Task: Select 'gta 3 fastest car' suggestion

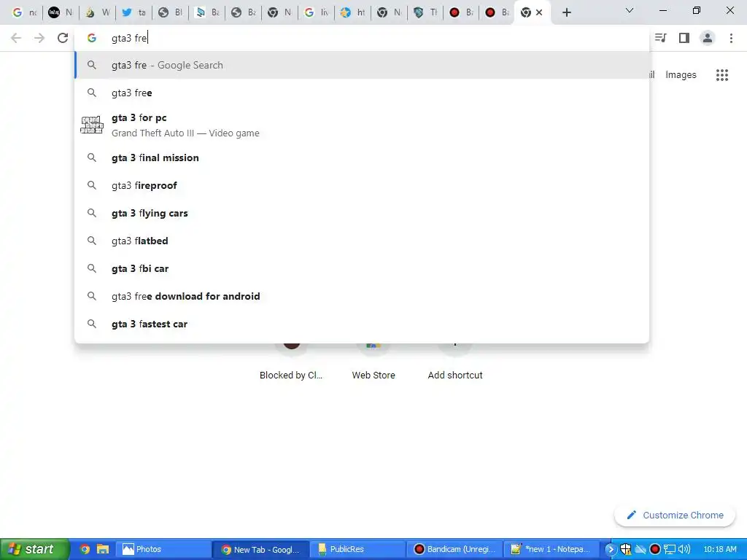Action: [362, 324]
